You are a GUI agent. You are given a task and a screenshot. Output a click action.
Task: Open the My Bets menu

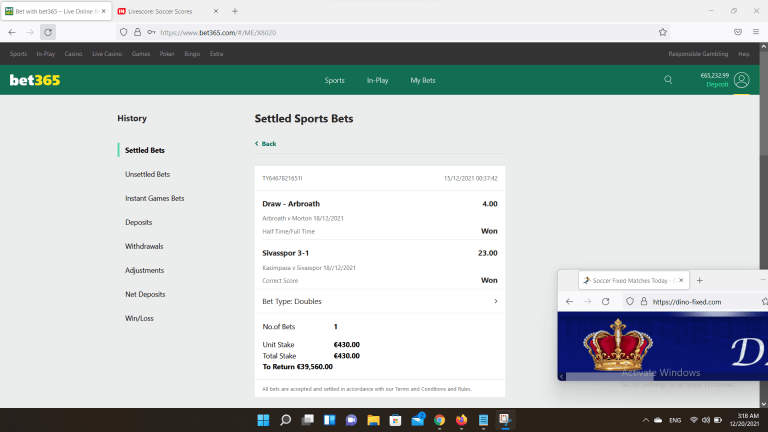(422, 80)
